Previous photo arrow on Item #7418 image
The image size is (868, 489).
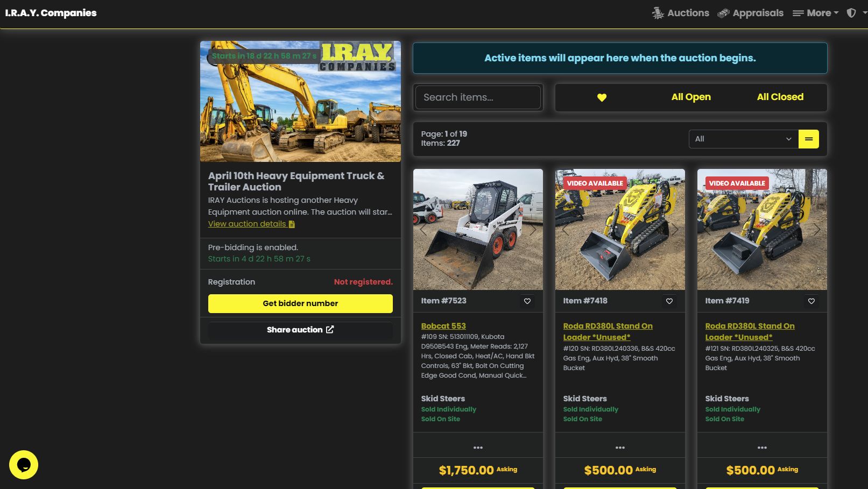565,230
